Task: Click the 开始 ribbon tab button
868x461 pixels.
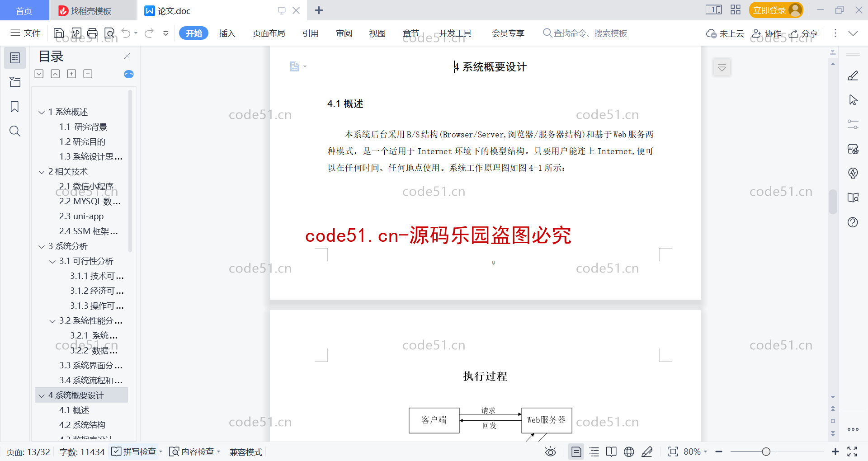Action: 193,33
